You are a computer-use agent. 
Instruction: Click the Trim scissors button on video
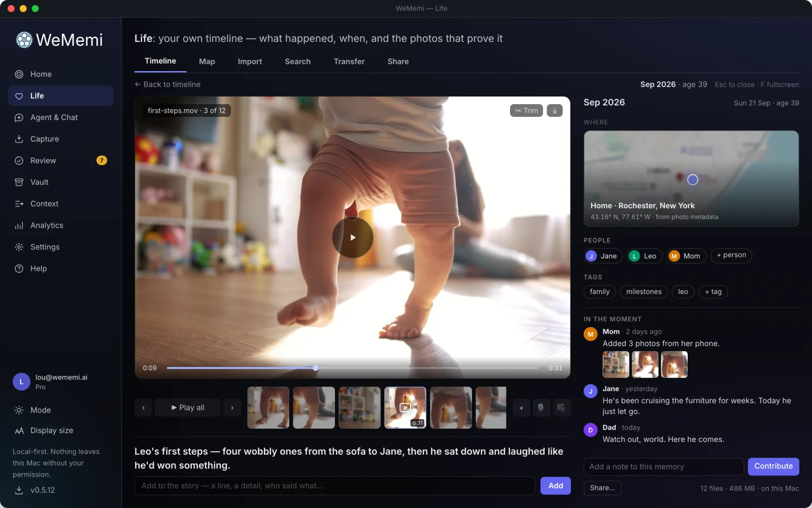(526, 111)
